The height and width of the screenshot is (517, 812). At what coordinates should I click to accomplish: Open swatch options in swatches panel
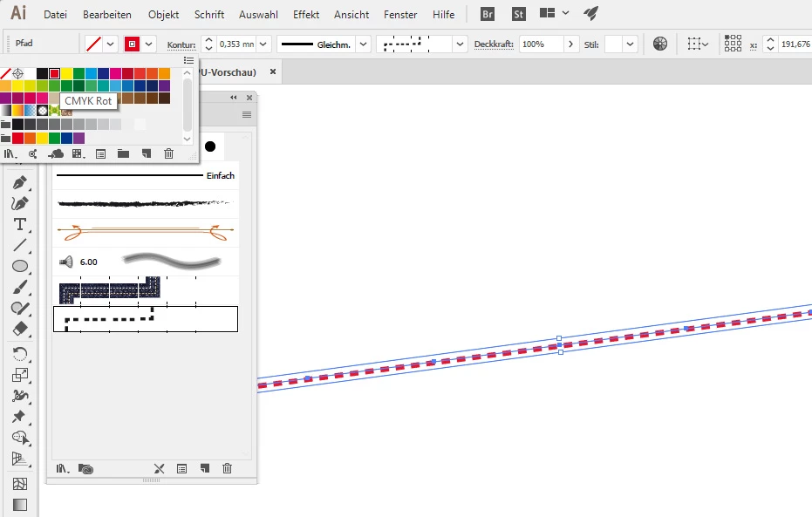[x=101, y=153]
